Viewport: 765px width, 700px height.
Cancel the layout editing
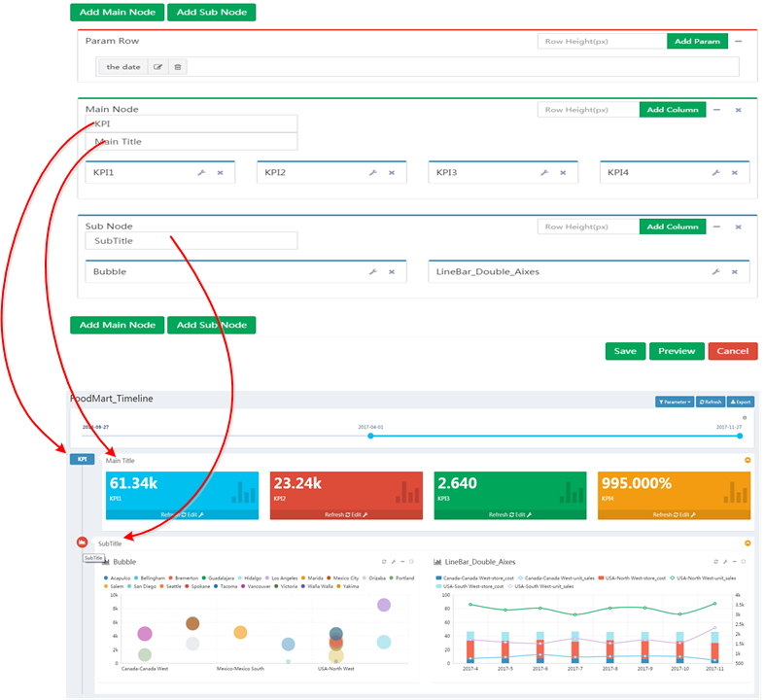pos(732,351)
